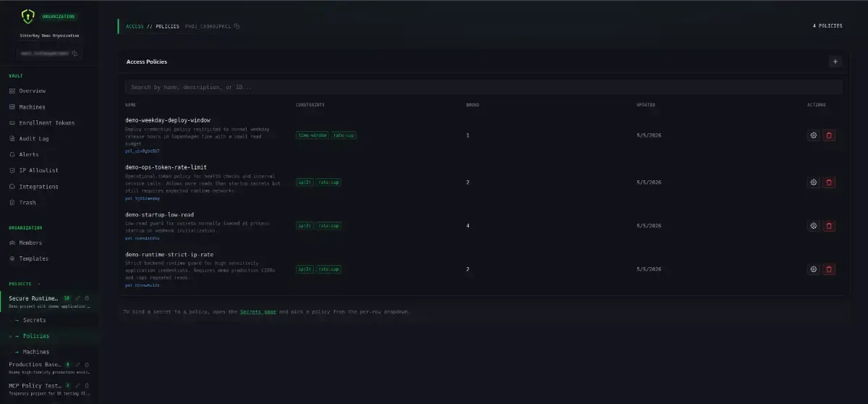868x404 pixels.
Task: Delete the demo-runtime-strict-ip-rate policy
Action: click(829, 269)
